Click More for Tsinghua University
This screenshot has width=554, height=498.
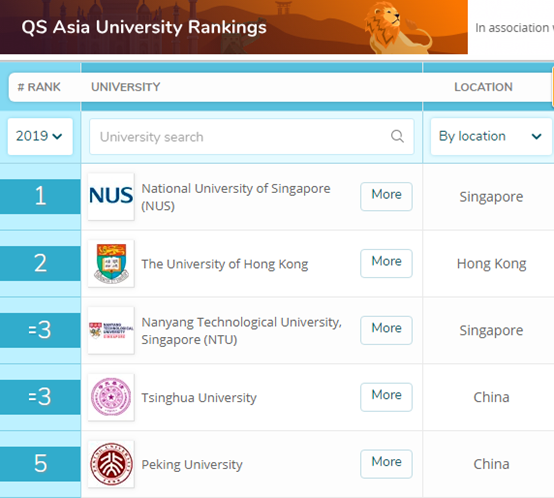click(386, 397)
